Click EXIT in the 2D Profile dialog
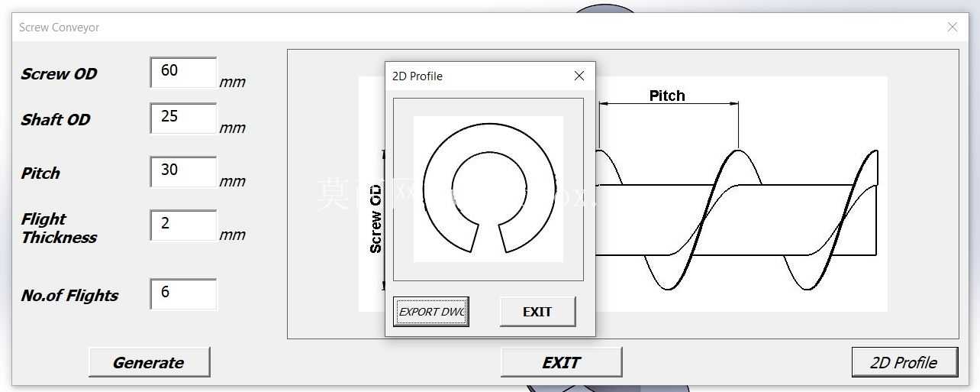 point(537,312)
